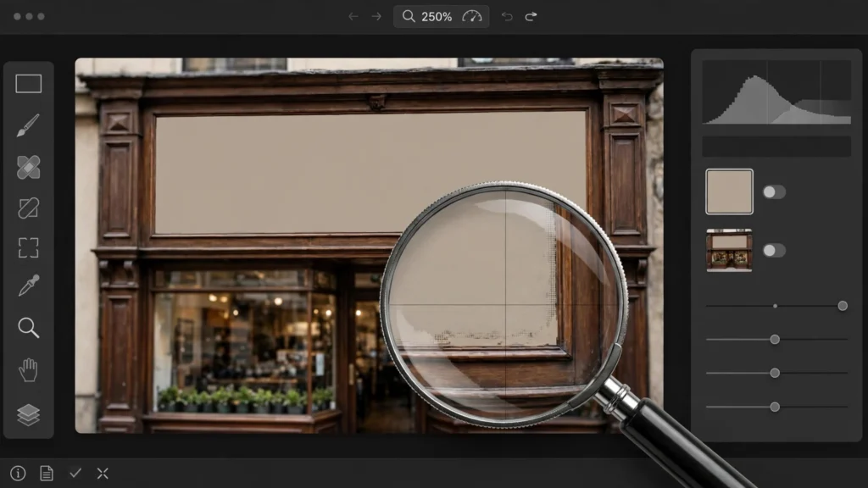
Task: Toggle the storefront layer switch
Action: [774, 250]
